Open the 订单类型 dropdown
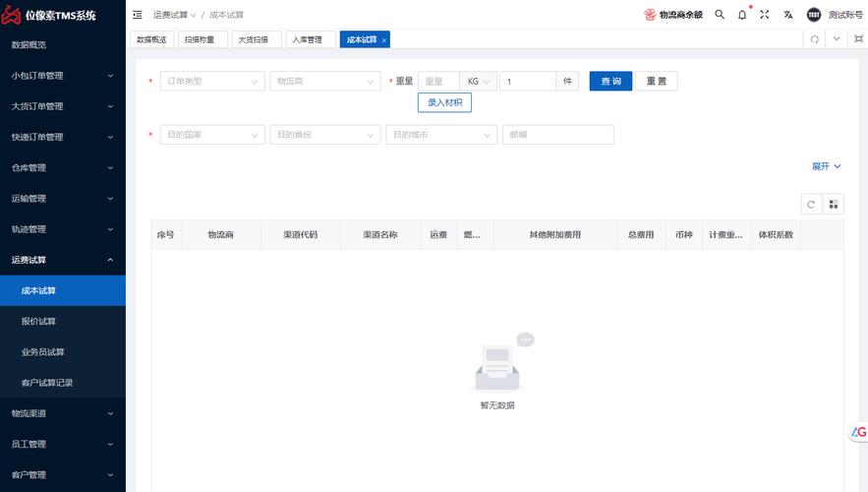868x492 pixels. click(212, 81)
